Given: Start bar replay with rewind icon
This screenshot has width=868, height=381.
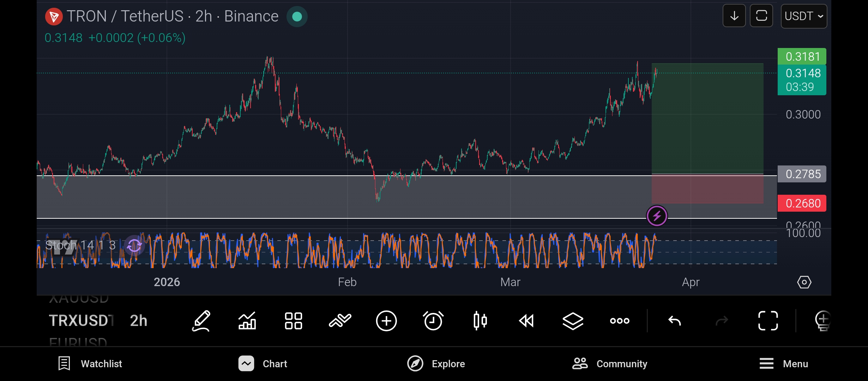Looking at the screenshot, I should (x=526, y=321).
